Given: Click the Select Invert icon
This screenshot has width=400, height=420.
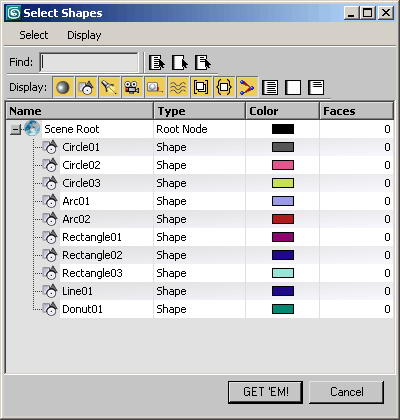Looking at the screenshot, I should click(203, 62).
